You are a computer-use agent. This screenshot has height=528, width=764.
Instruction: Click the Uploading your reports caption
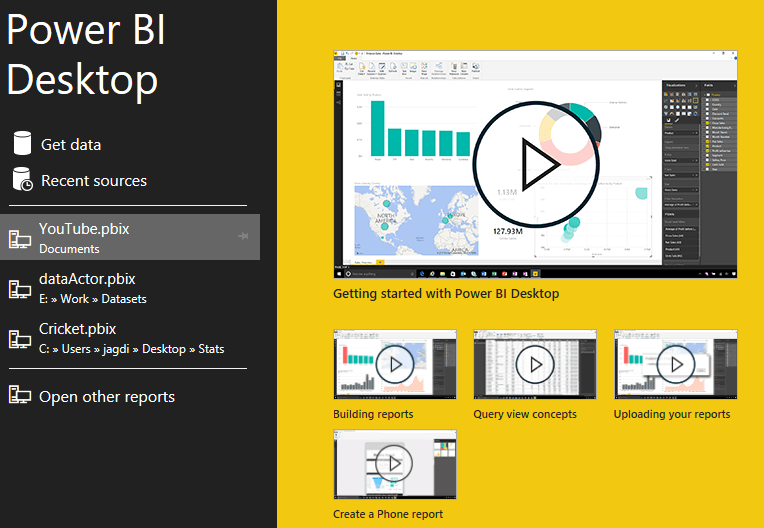pos(672,414)
